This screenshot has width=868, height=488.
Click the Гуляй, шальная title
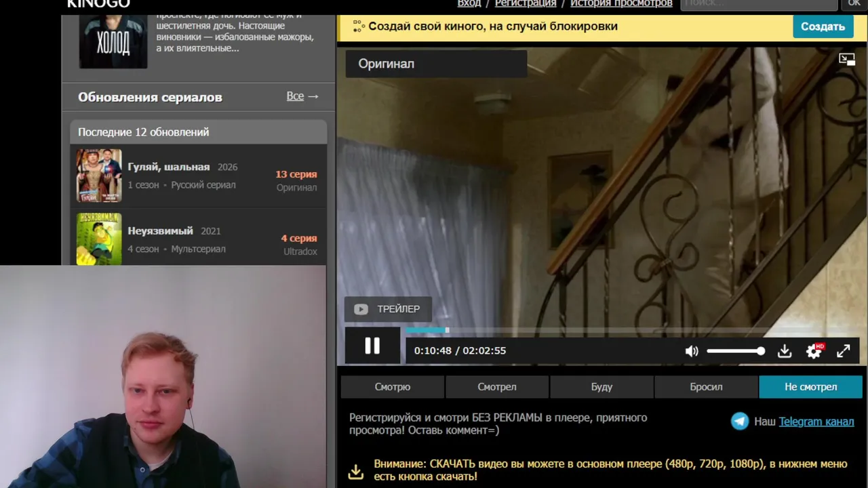[x=169, y=167]
